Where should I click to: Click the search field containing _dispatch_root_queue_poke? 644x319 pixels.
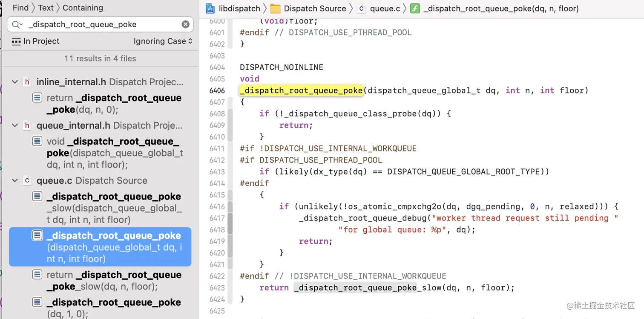tap(100, 24)
